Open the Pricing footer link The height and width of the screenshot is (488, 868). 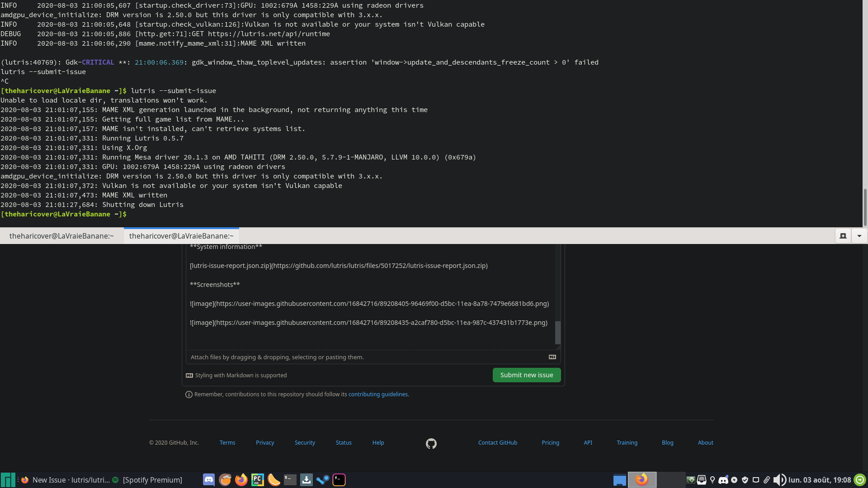[551, 443]
